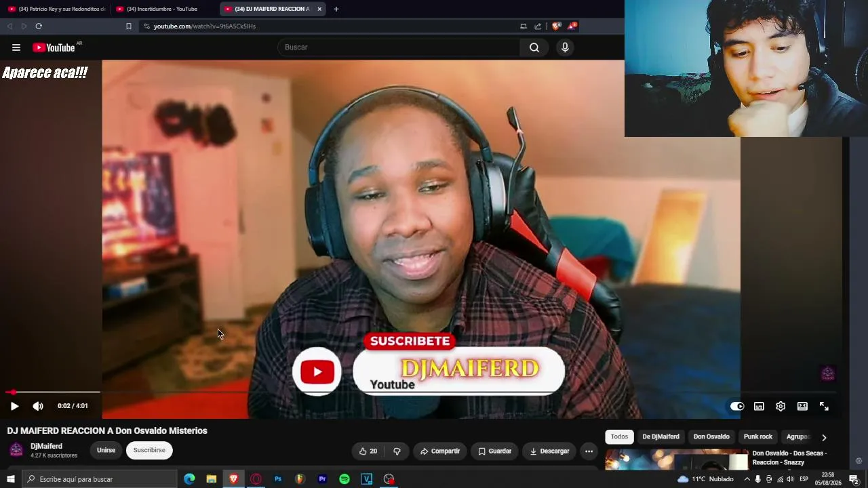Open picture-in-picture from the address bar
The image size is (868, 488).
point(524,26)
